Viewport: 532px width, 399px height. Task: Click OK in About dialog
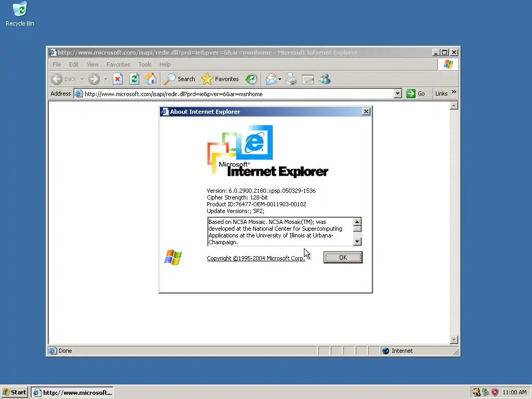pyautogui.click(x=343, y=257)
